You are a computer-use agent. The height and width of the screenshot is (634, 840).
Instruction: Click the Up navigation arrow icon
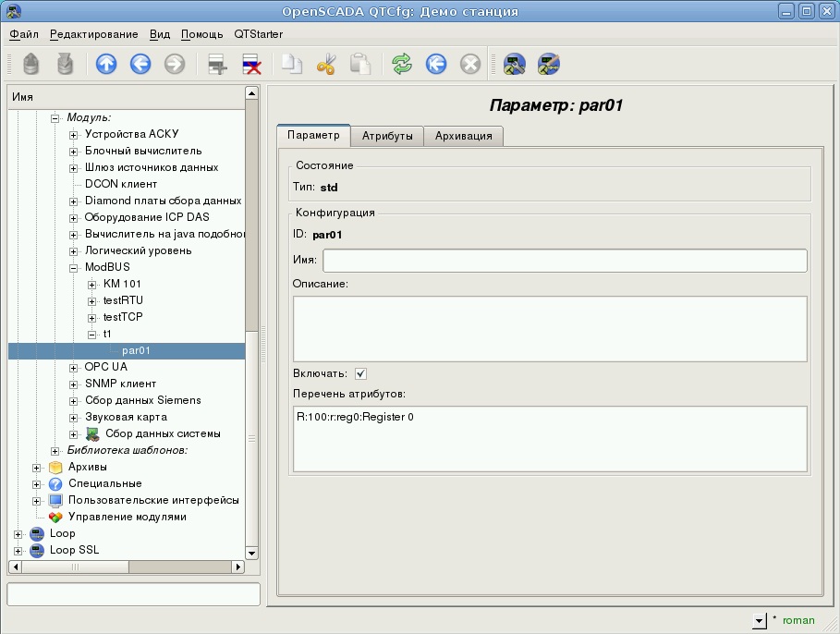pyautogui.click(x=106, y=64)
